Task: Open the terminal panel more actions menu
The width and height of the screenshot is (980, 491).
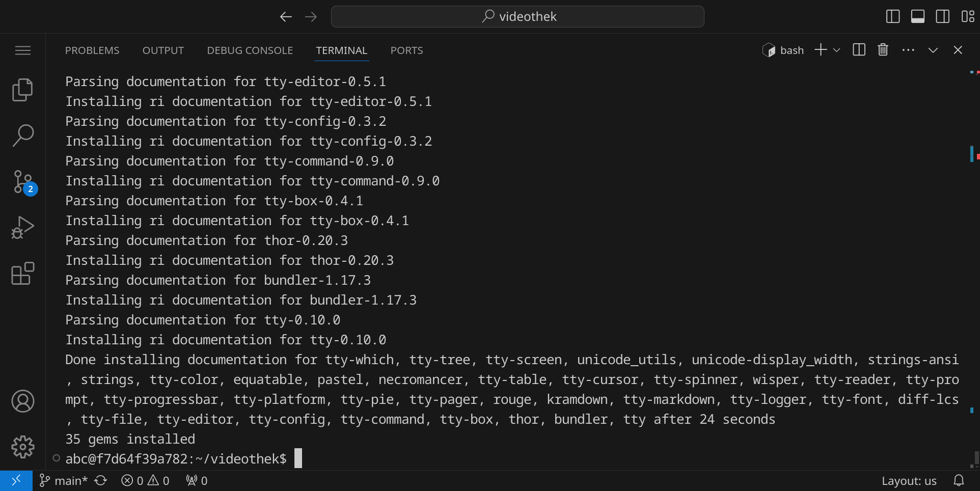Action: point(908,50)
